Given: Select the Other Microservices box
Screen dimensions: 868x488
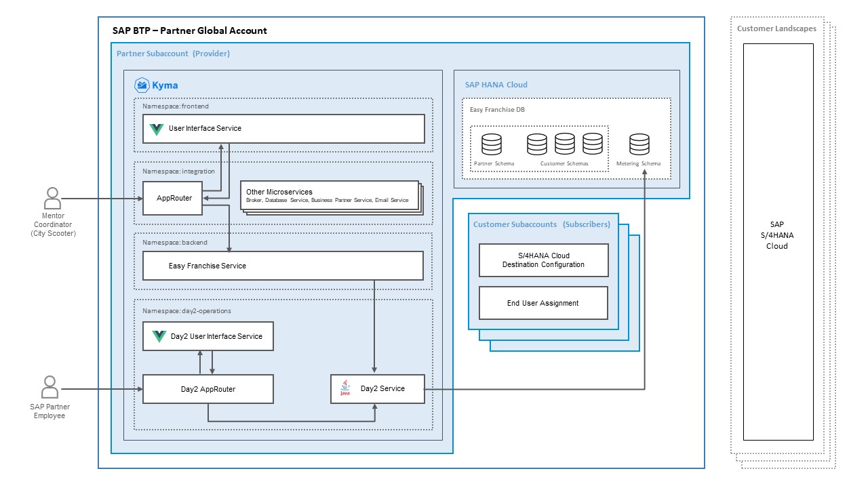Looking at the screenshot, I should coord(328,195).
